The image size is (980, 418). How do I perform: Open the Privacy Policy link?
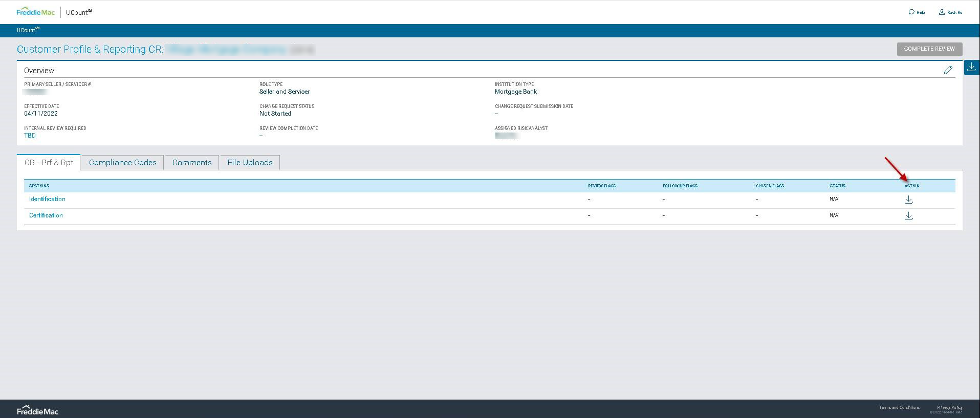point(950,407)
